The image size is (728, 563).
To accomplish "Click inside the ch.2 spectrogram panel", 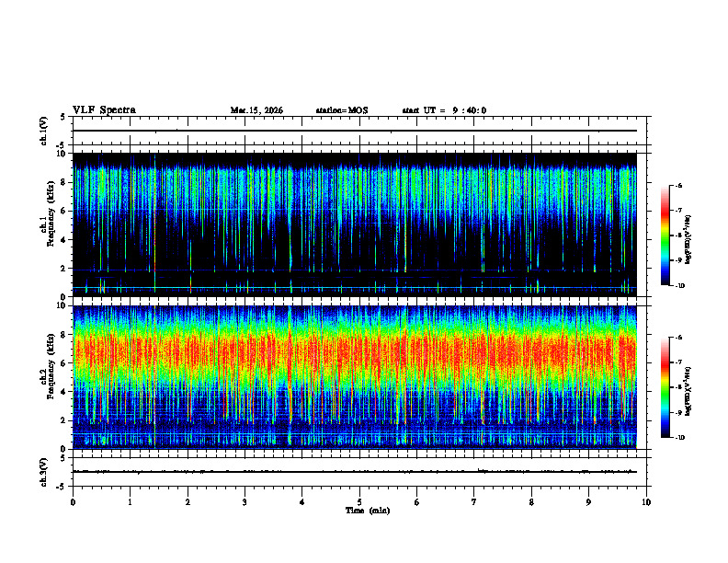I will click(355, 377).
